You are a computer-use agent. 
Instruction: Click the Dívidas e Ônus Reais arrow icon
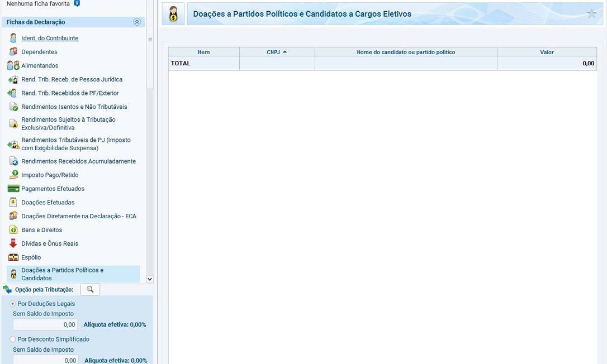tap(13, 244)
